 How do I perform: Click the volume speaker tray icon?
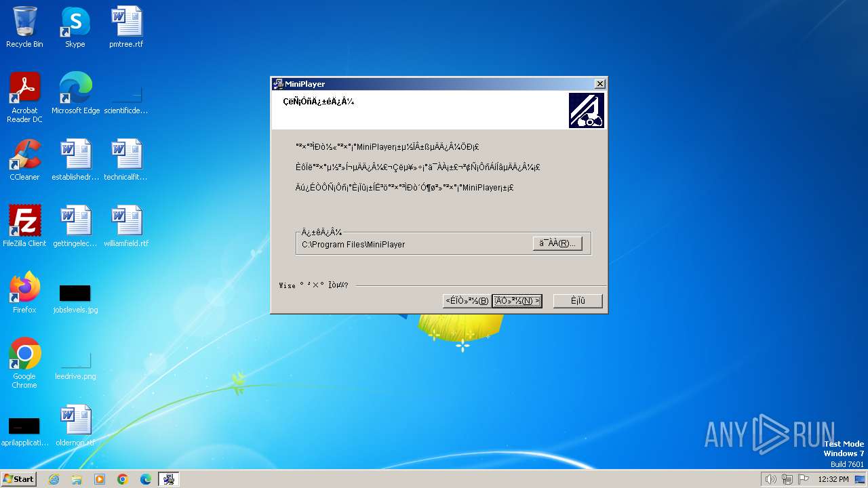[770, 479]
